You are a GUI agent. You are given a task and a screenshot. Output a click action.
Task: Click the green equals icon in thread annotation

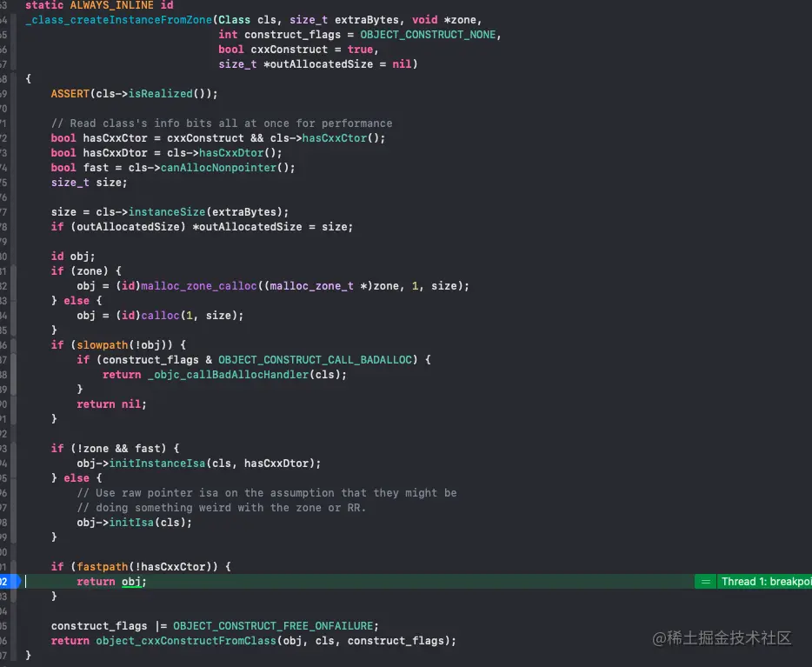[705, 582]
